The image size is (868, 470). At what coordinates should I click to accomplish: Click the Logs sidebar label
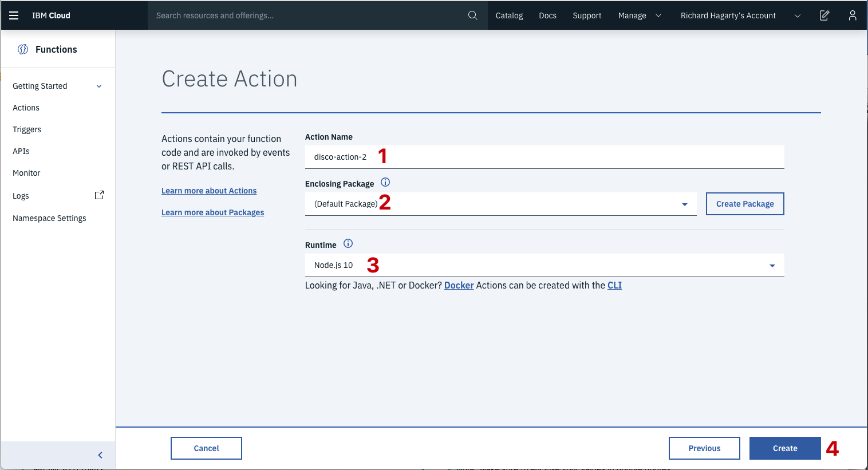[x=21, y=196]
